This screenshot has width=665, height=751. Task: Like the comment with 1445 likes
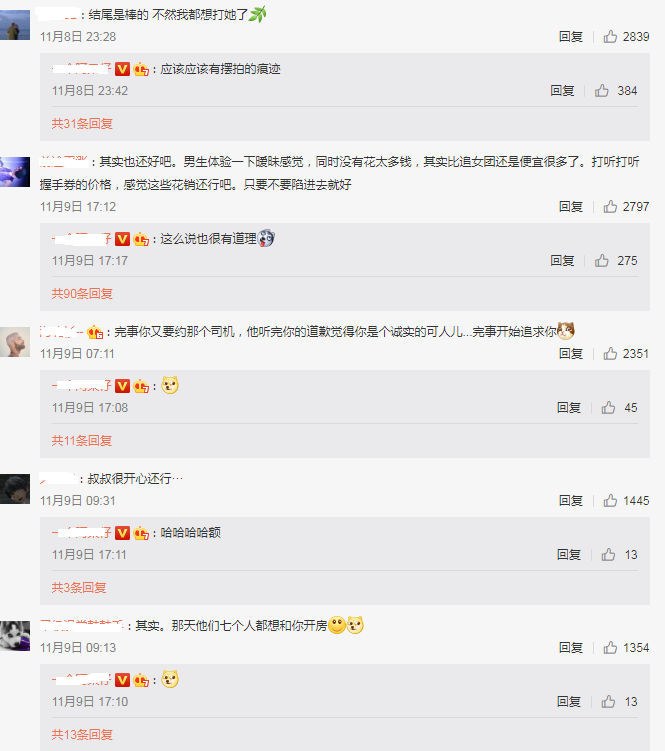(610, 501)
